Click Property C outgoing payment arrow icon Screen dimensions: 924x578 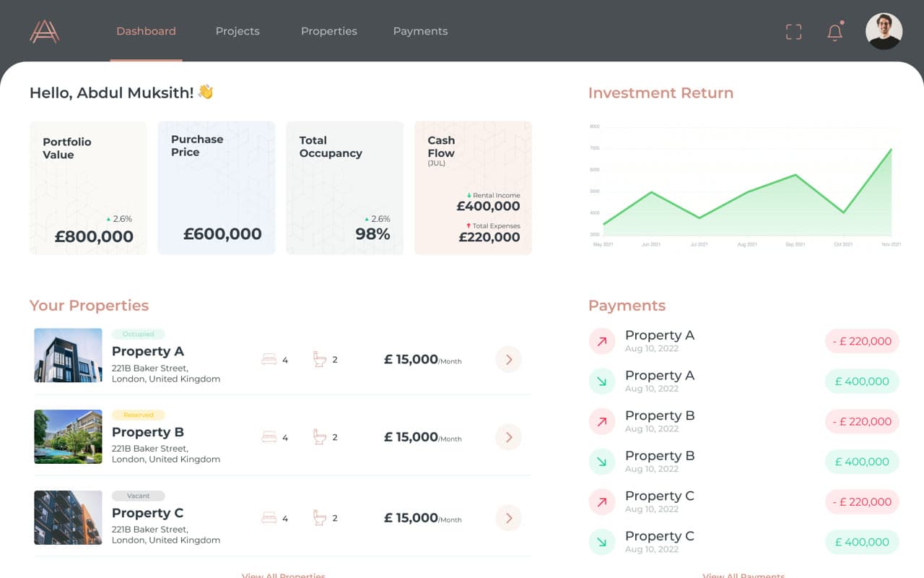[602, 501]
